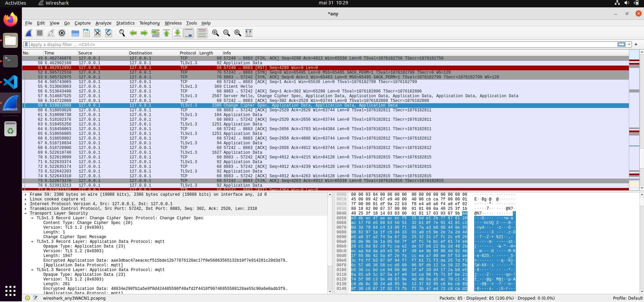Reset text to normal size
The height and width of the screenshot is (302, 644).
238,33
